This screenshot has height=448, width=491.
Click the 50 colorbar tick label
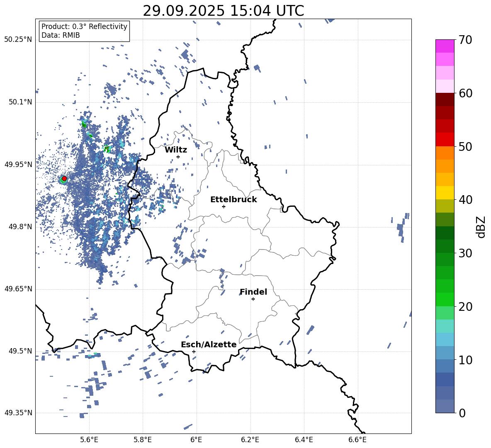click(x=465, y=147)
